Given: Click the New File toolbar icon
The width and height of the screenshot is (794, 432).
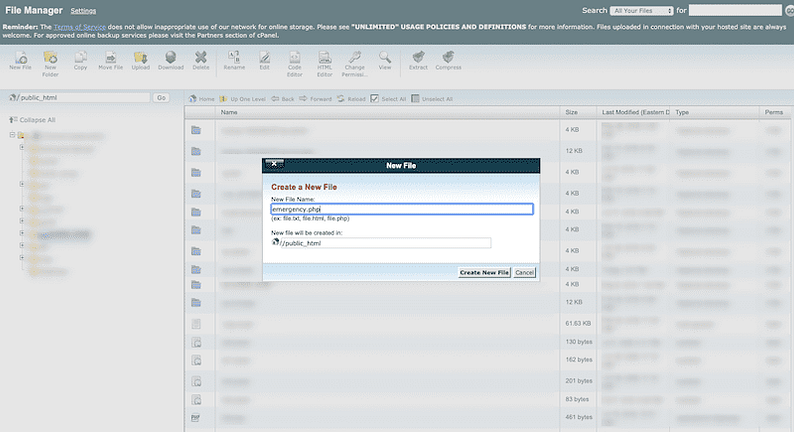Looking at the screenshot, I should click(20, 60).
